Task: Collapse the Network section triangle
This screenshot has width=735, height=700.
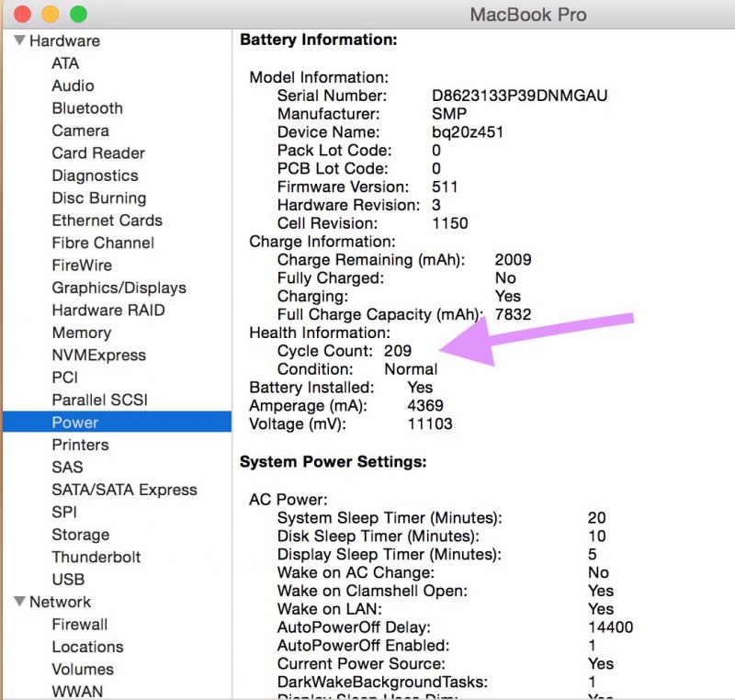Action: pyautogui.click(x=19, y=601)
